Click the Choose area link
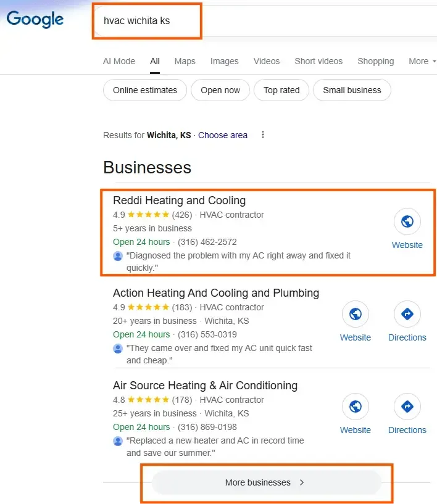 coord(223,135)
